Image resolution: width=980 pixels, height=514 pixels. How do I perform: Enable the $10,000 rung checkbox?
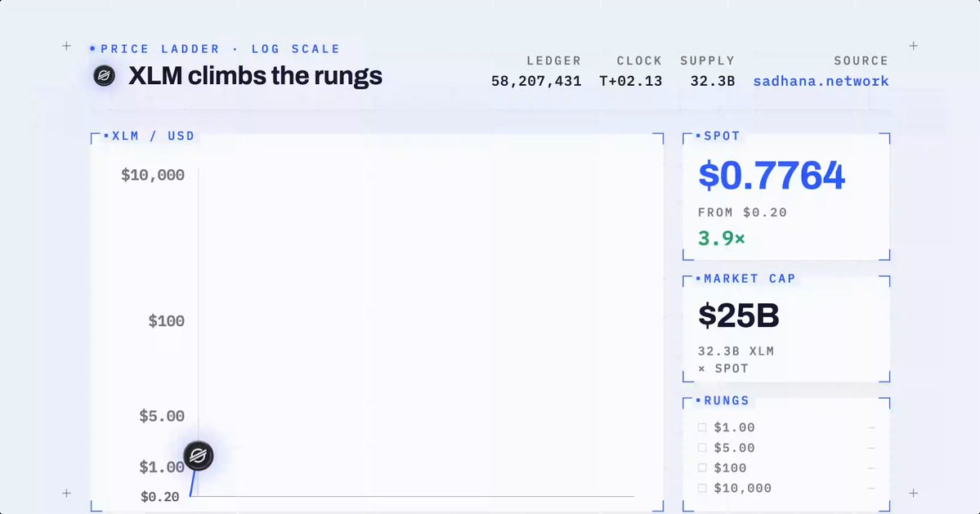[x=702, y=488]
